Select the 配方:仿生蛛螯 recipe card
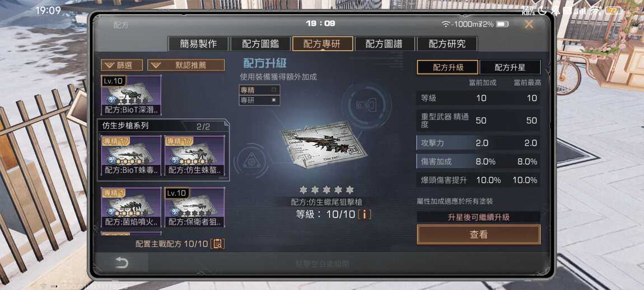This screenshot has height=290, width=644. click(x=195, y=155)
